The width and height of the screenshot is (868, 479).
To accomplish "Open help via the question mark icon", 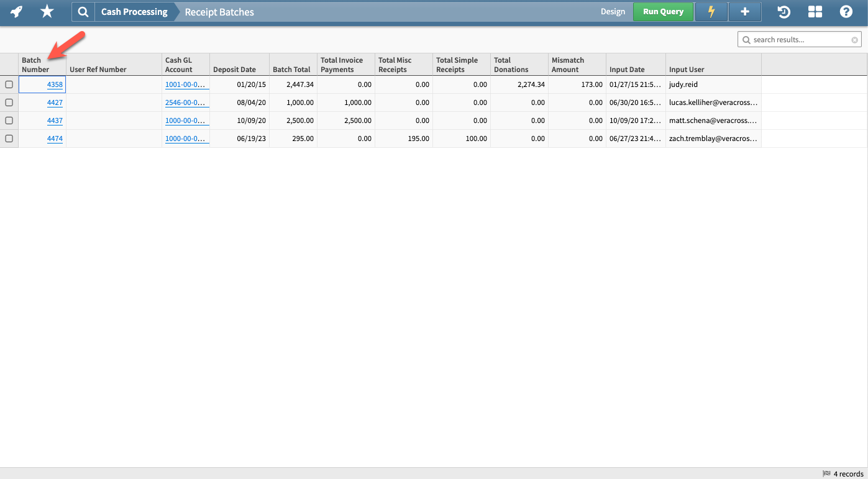I will [846, 11].
